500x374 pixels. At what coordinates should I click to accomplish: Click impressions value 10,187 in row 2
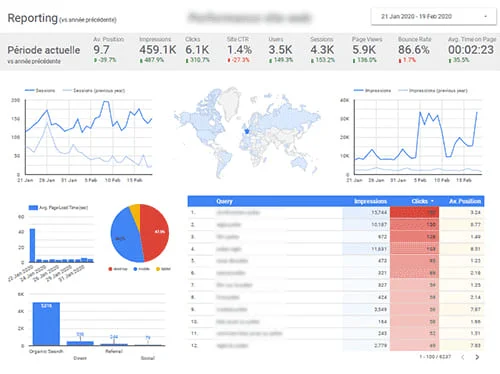click(x=379, y=225)
